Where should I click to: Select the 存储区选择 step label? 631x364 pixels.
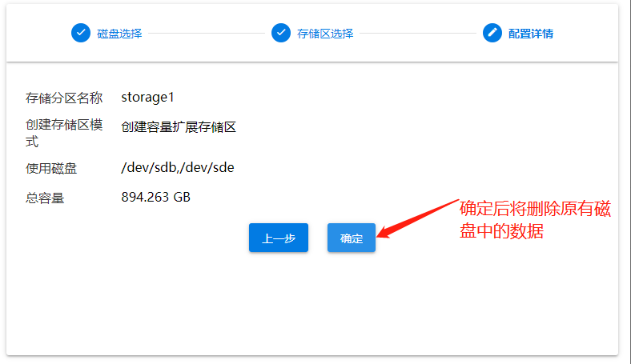[325, 34]
